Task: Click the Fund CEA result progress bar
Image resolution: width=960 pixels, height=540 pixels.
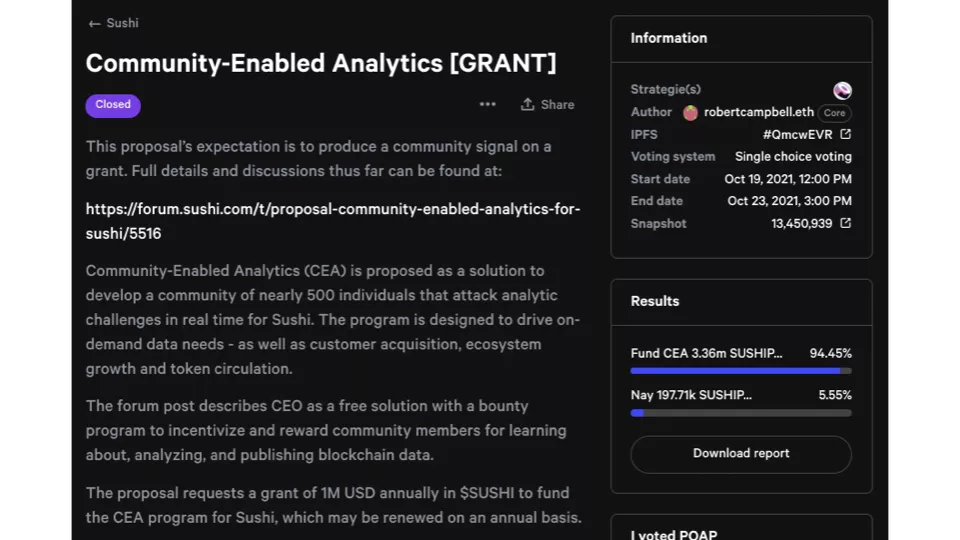Action: click(x=741, y=371)
